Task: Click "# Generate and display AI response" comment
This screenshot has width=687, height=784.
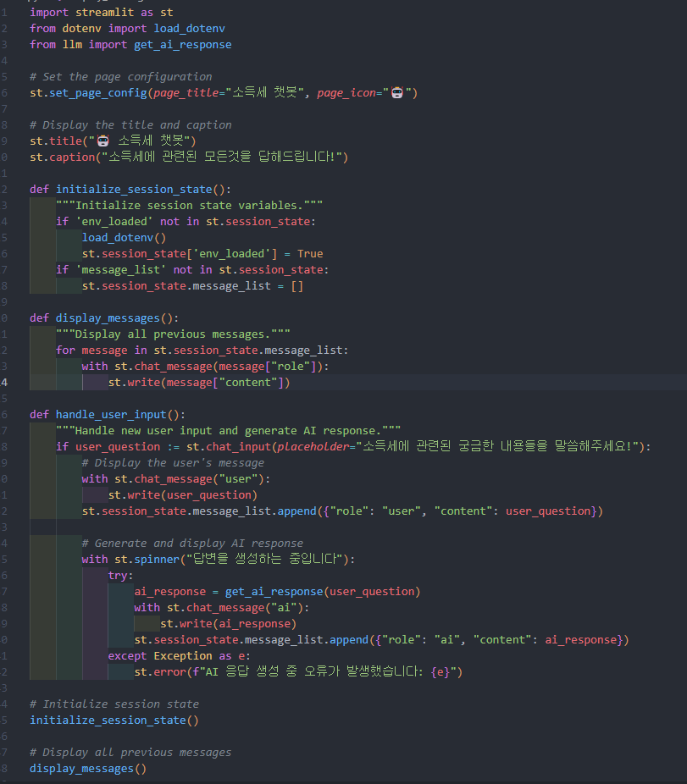Action: click(x=192, y=543)
